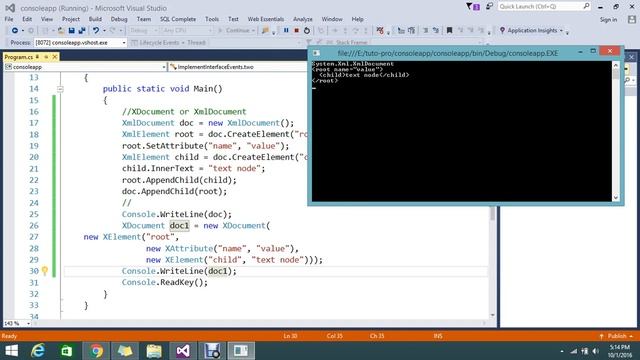Open the Process combo box
The image size is (640, 360).
tap(80, 42)
